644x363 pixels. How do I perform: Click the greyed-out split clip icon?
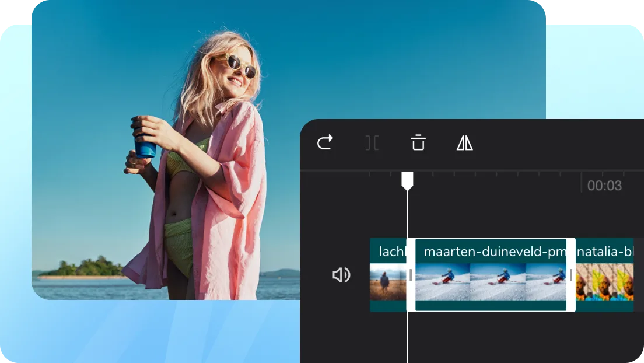pyautogui.click(x=372, y=142)
